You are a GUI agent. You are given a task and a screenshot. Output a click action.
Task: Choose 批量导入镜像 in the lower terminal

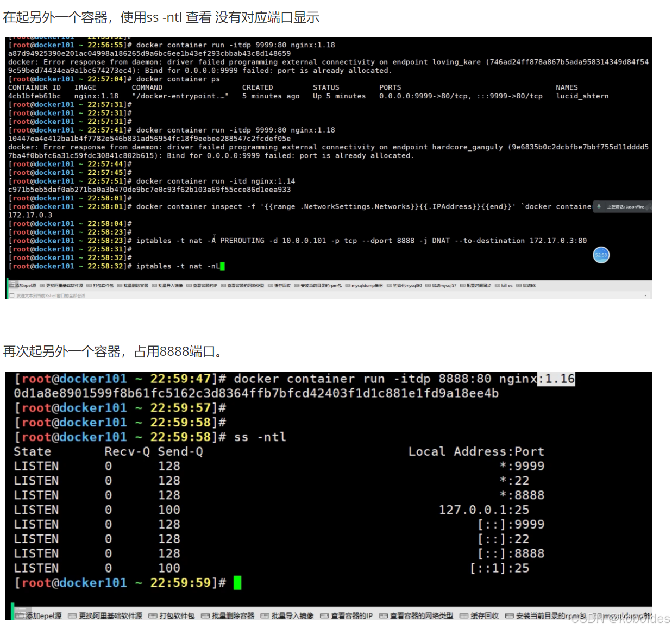click(287, 615)
